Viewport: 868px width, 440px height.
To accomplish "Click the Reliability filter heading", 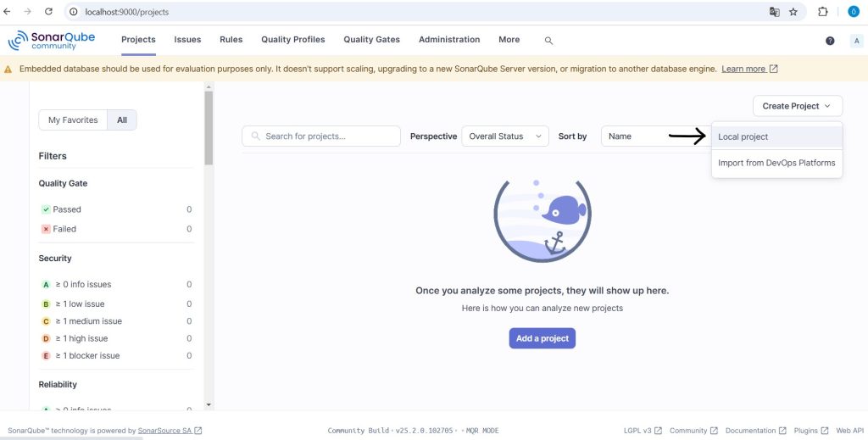I will pyautogui.click(x=58, y=385).
